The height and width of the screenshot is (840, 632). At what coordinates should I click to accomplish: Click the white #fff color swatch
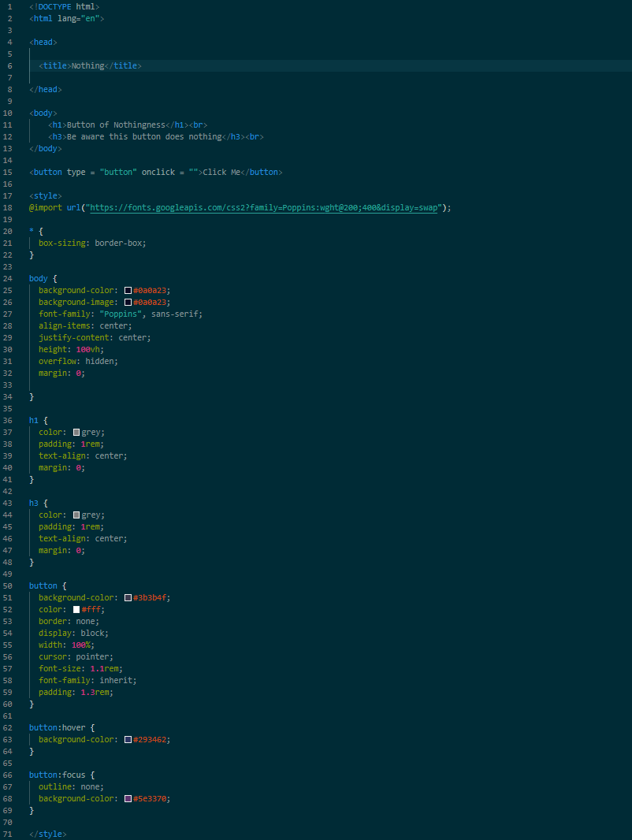pyautogui.click(x=76, y=609)
